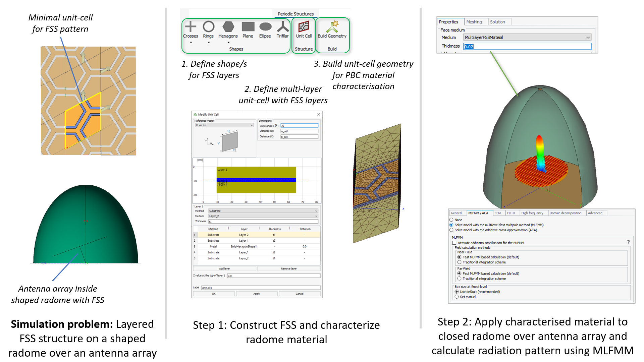The height and width of the screenshot is (362, 644).
Task: Open the Domain decomposition tab
Action: coord(565,213)
